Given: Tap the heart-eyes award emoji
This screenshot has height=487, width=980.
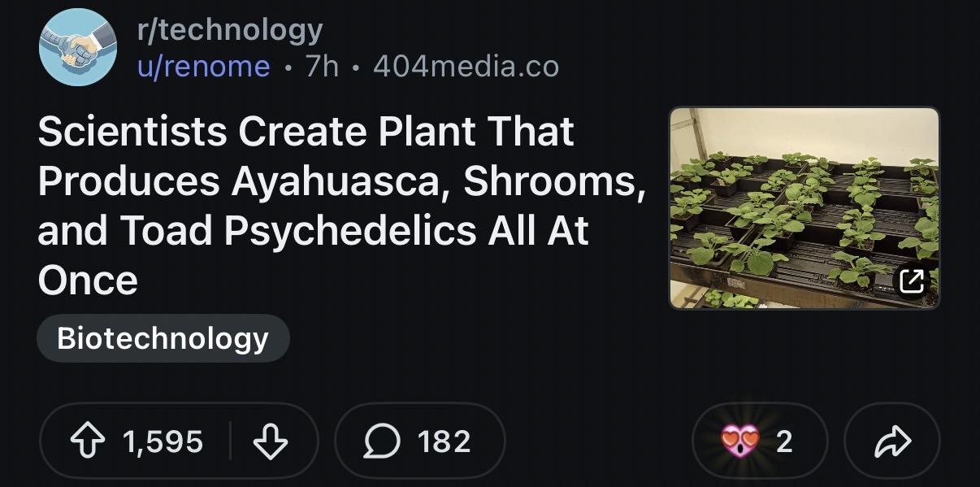Looking at the screenshot, I should (740, 441).
